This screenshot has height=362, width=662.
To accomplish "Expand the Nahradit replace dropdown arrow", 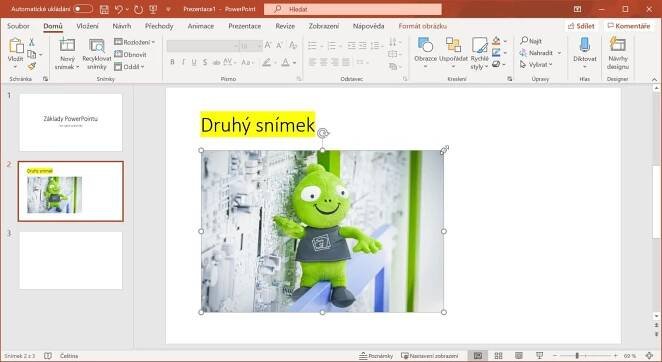I will 559,53.
